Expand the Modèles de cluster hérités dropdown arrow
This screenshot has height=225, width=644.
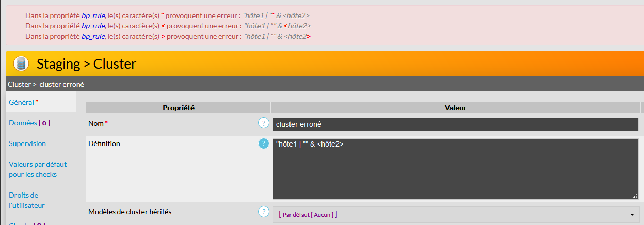[632, 214]
